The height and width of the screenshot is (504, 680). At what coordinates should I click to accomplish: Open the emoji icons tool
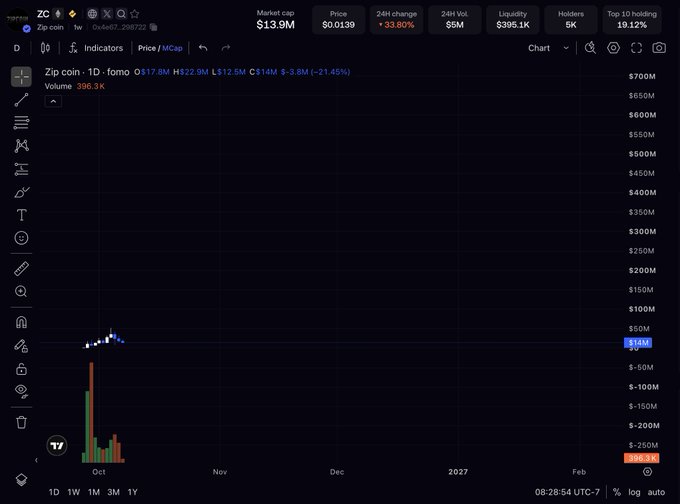(21, 238)
